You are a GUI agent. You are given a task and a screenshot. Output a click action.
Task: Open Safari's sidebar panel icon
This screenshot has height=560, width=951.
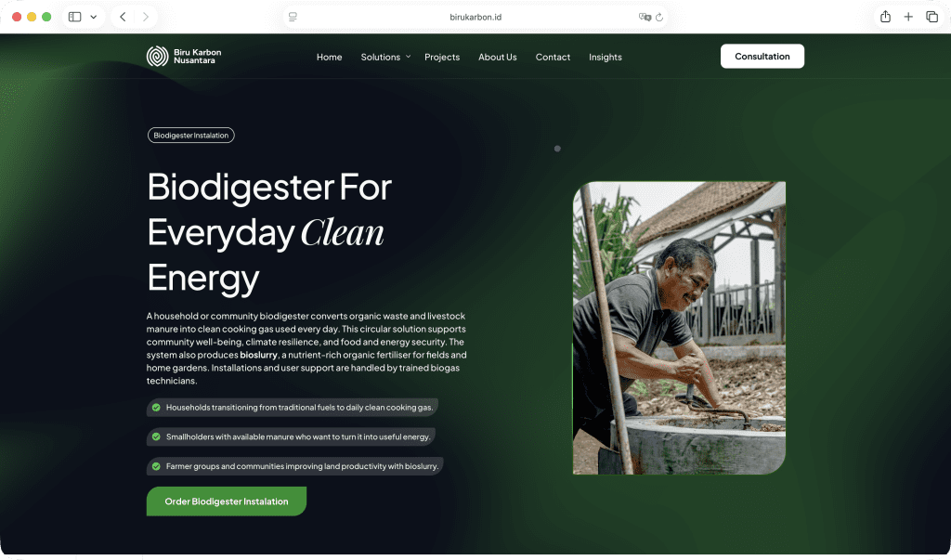pyautogui.click(x=74, y=17)
